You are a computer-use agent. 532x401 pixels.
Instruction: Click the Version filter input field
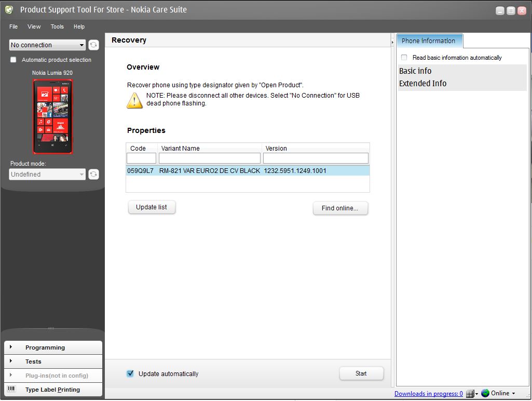316,158
